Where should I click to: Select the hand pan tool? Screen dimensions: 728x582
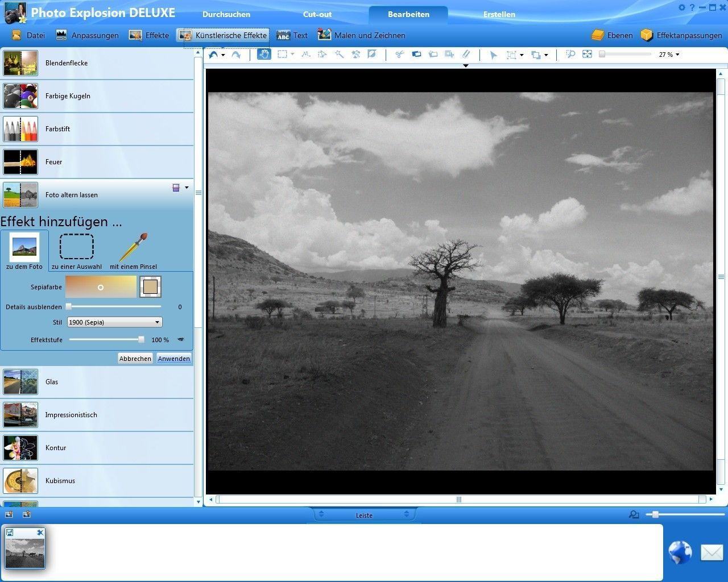(x=264, y=55)
